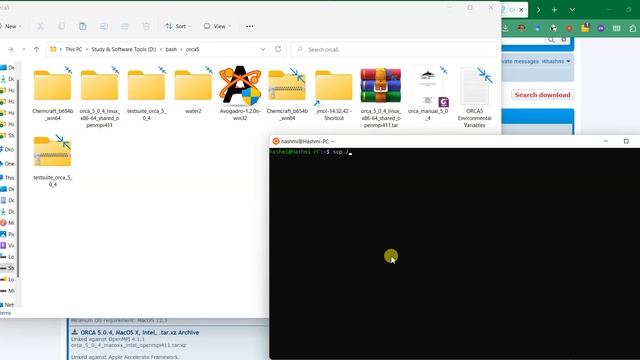640x360 pixels.
Task: Select the first Chemcraft_b654b_win64 folder
Action: pyautogui.click(x=53, y=95)
